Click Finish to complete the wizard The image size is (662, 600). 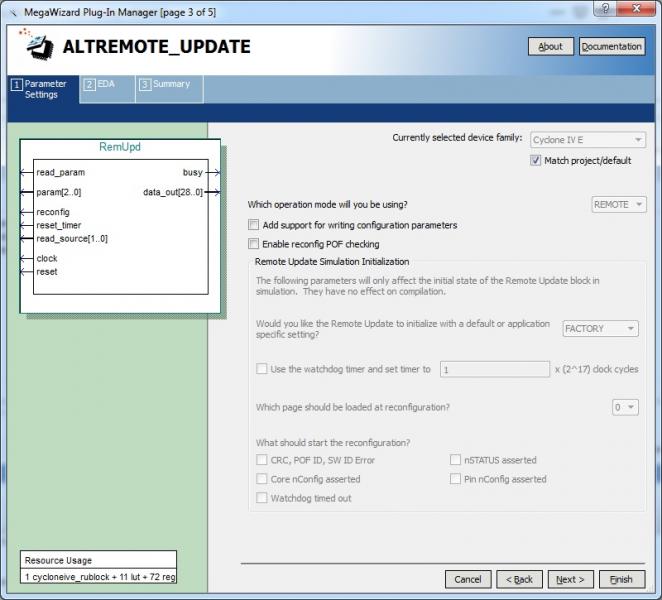[621, 579]
